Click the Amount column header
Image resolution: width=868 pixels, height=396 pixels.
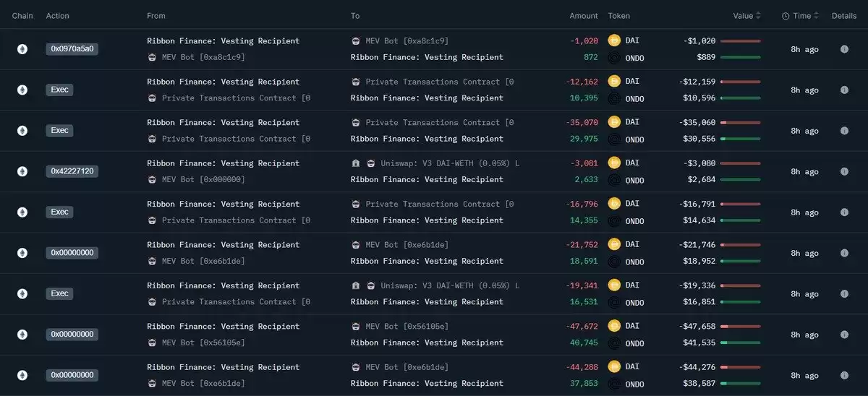point(584,16)
